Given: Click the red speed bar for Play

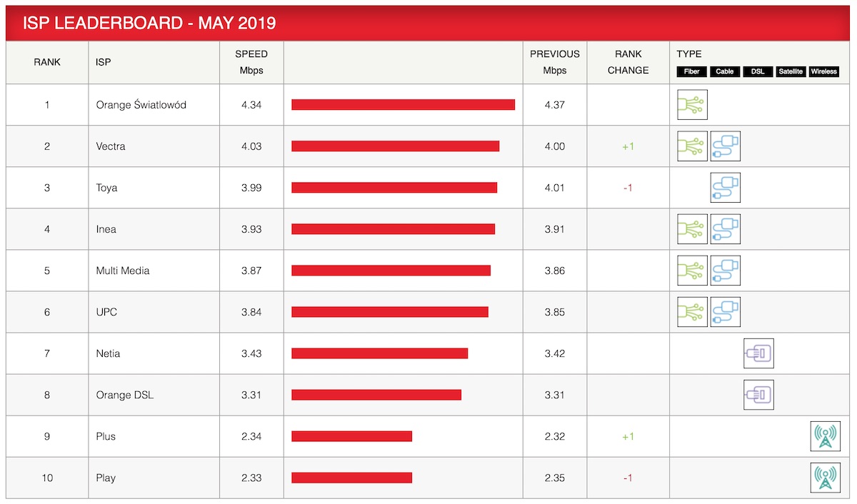Looking at the screenshot, I should 351,478.
